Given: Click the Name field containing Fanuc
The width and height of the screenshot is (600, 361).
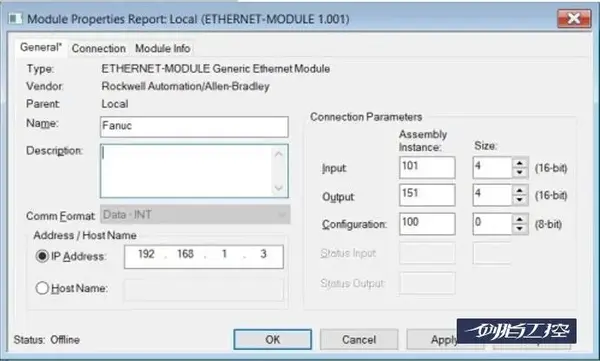Looking at the screenshot, I should (x=194, y=127).
